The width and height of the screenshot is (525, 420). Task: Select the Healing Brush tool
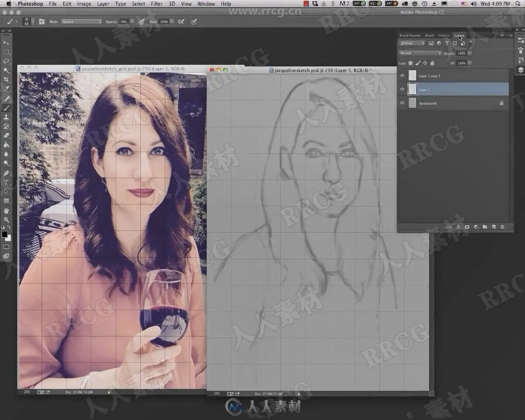6,99
